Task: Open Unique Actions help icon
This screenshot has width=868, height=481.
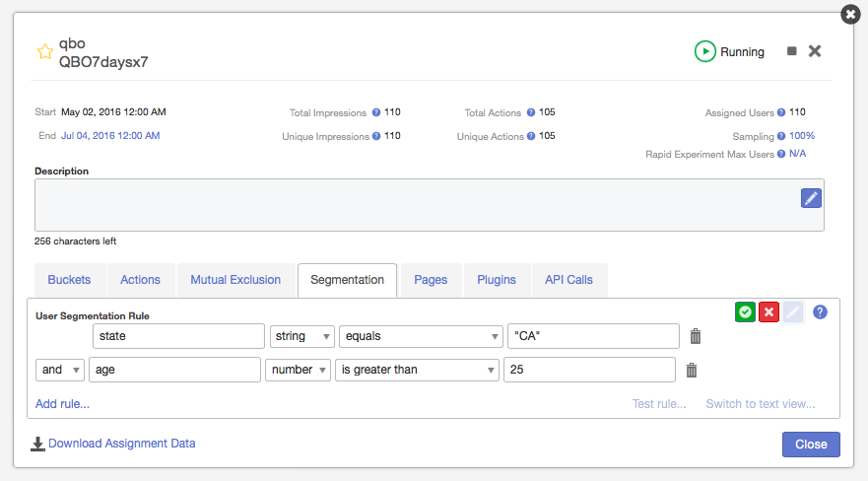Action: pos(530,136)
